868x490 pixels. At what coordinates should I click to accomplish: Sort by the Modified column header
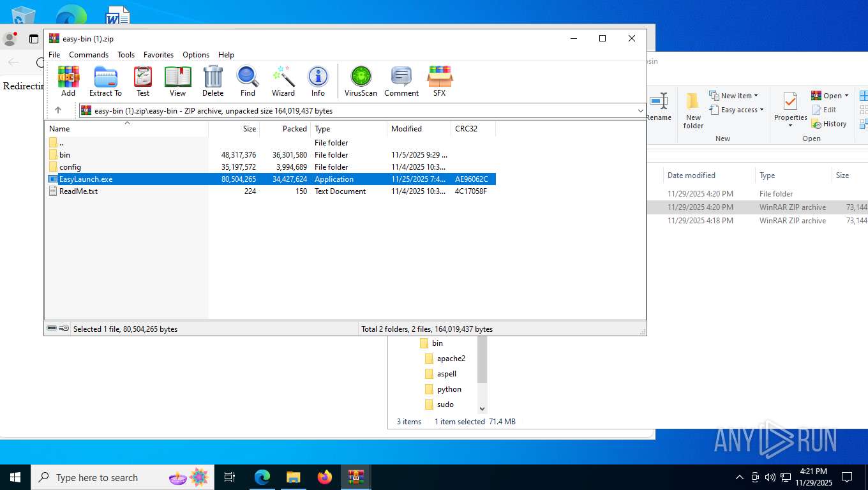[419, 128]
